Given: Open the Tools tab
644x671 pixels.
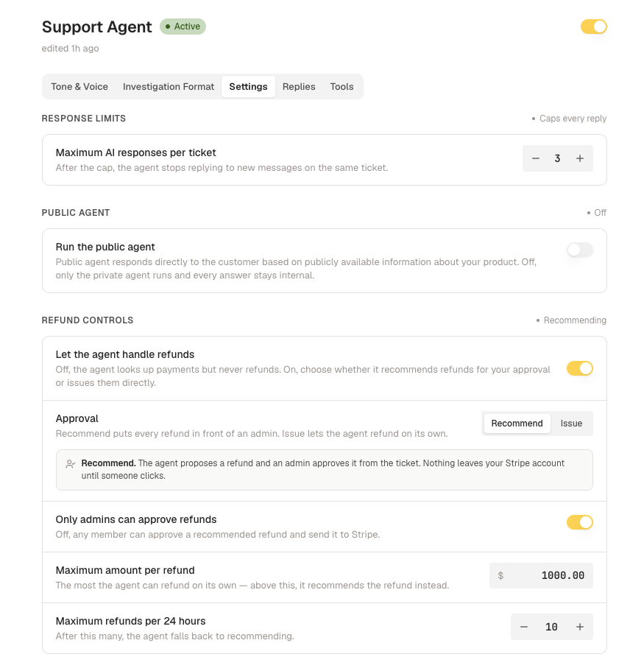Looking at the screenshot, I should pos(342,86).
